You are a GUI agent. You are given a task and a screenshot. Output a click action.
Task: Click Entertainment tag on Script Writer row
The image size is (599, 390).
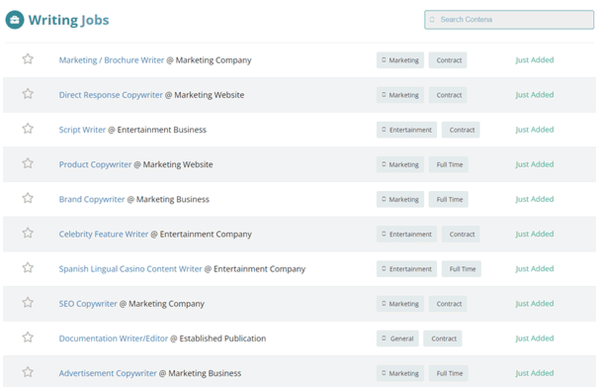[406, 129]
